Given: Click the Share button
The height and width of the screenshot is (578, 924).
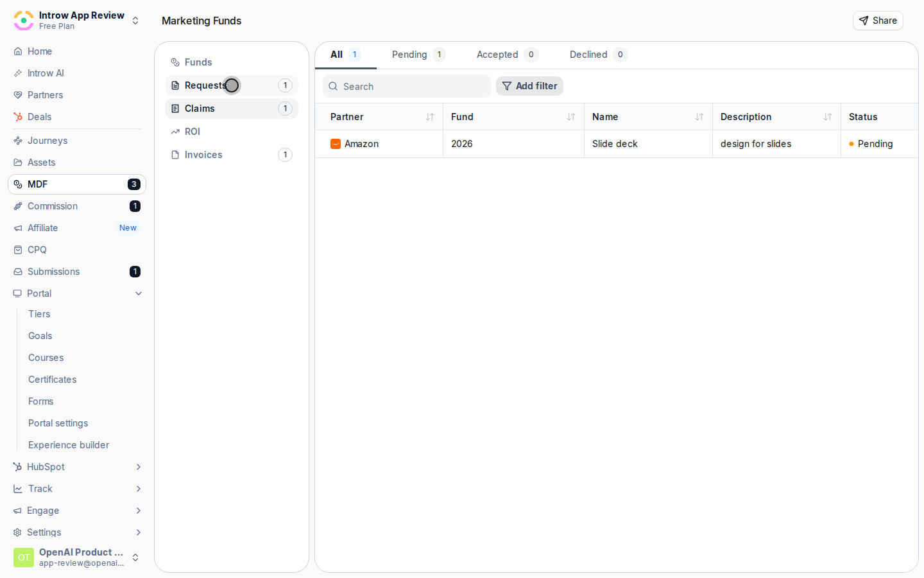Looking at the screenshot, I should [878, 21].
